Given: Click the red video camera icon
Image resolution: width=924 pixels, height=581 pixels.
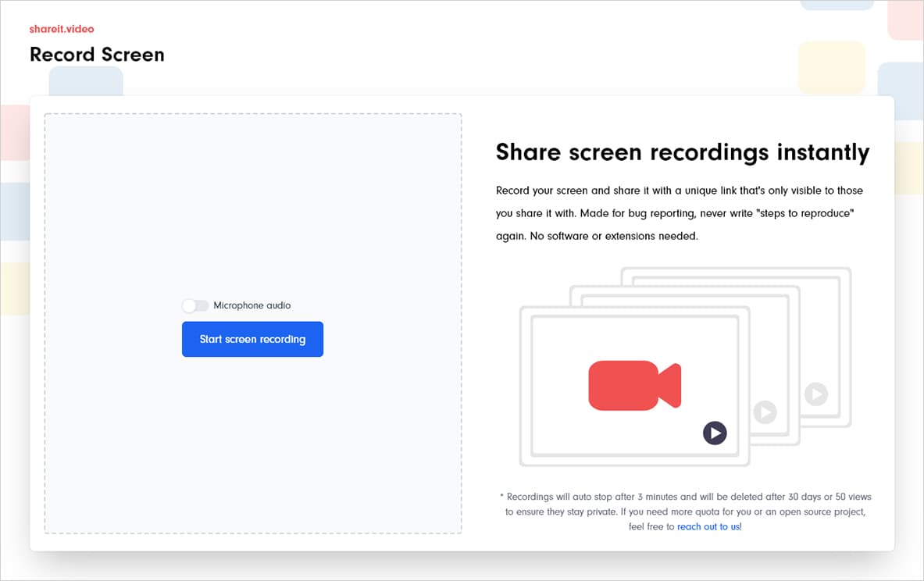Looking at the screenshot, I should 635,385.
